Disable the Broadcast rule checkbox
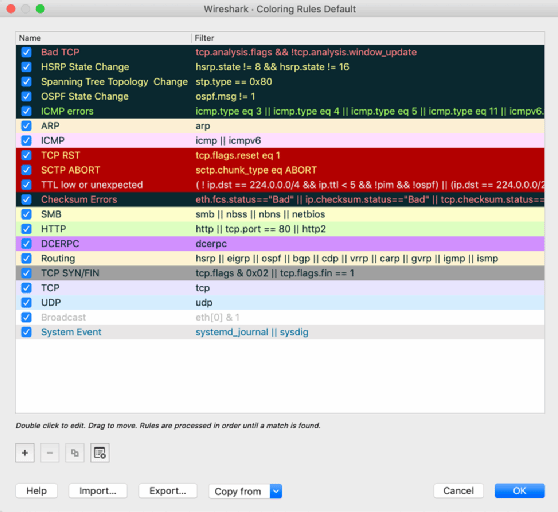558x512 pixels. coord(26,317)
